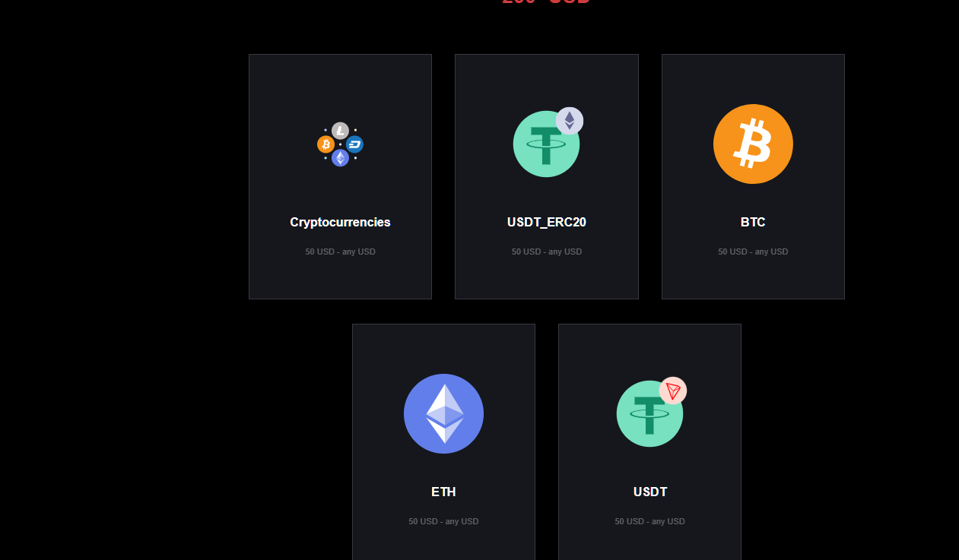959x560 pixels.
Task: Choose the USDT_ERC20 payment method label
Action: [547, 222]
